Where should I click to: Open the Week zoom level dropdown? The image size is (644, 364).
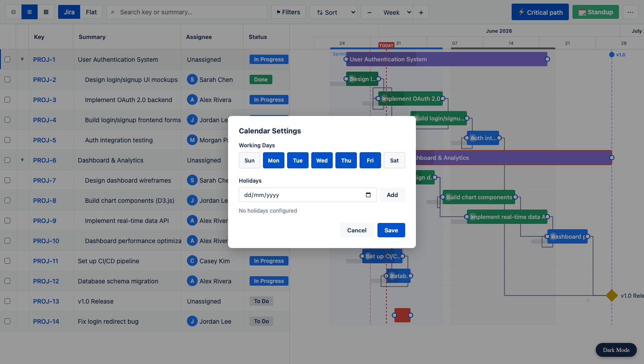[x=395, y=12]
